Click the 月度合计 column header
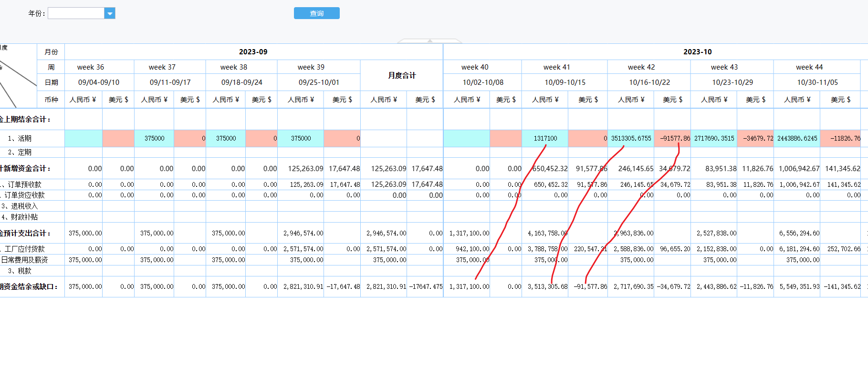This screenshot has height=367, width=868. tap(402, 75)
